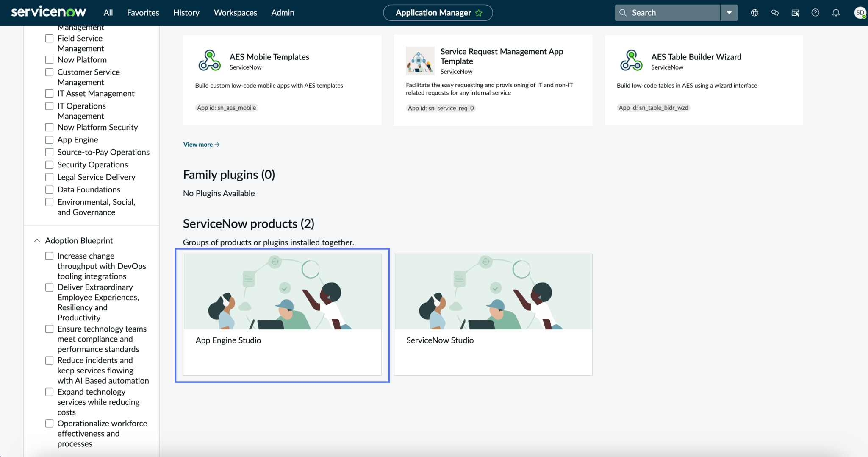The width and height of the screenshot is (868, 457).
Task: Open the search options dropdown arrow
Action: pos(729,13)
